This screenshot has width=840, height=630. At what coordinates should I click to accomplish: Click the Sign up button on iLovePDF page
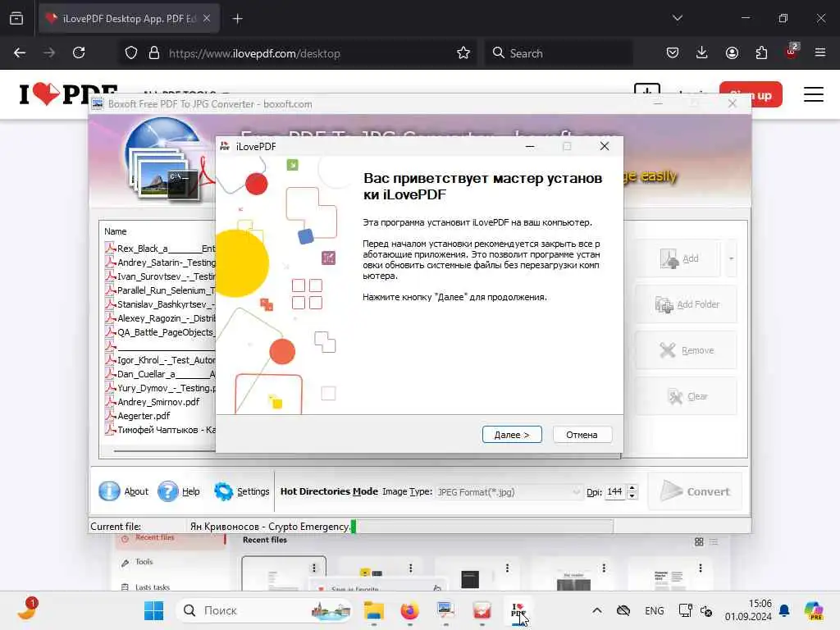pyautogui.click(x=751, y=95)
